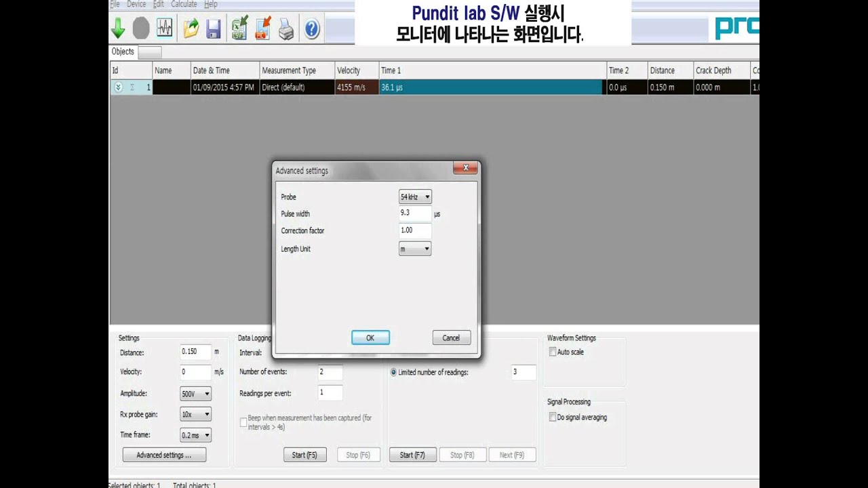The height and width of the screenshot is (488, 868).
Task: Expand row 1 with the chevron icon
Action: point(118,87)
